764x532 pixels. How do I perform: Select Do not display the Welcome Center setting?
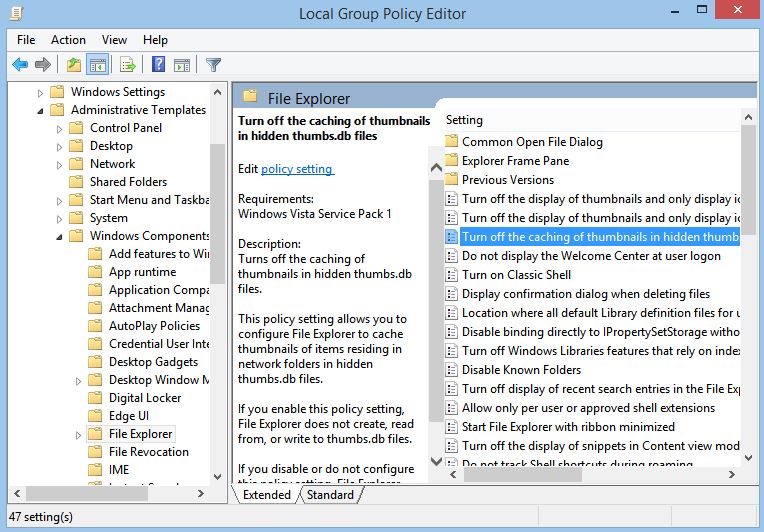[592, 256]
